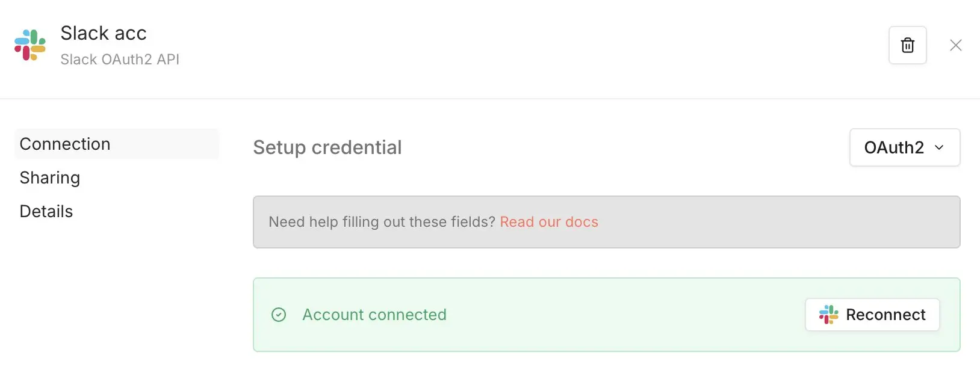980x373 pixels.
Task: Click the 'OAuth2' label in the selector
Action: pos(893,147)
